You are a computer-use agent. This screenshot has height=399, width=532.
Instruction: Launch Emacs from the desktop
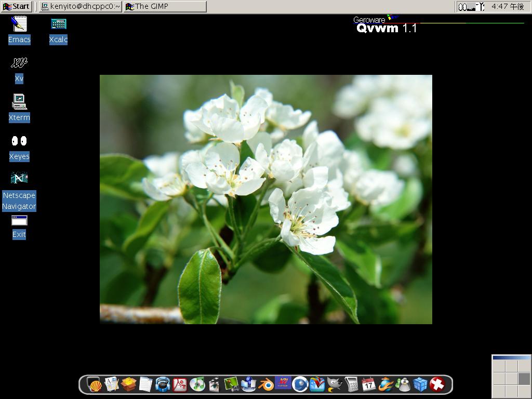(19, 24)
